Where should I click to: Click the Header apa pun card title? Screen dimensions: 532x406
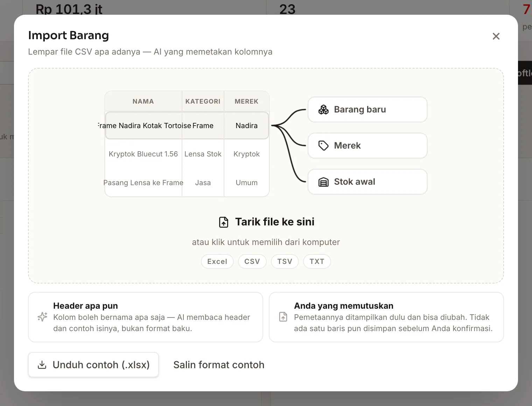pos(85,306)
